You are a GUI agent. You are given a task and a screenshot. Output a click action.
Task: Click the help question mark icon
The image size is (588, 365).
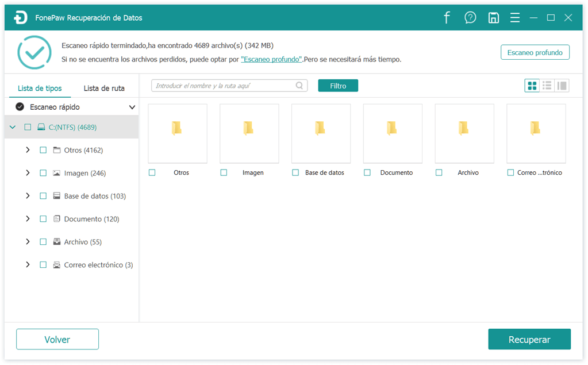coord(470,18)
